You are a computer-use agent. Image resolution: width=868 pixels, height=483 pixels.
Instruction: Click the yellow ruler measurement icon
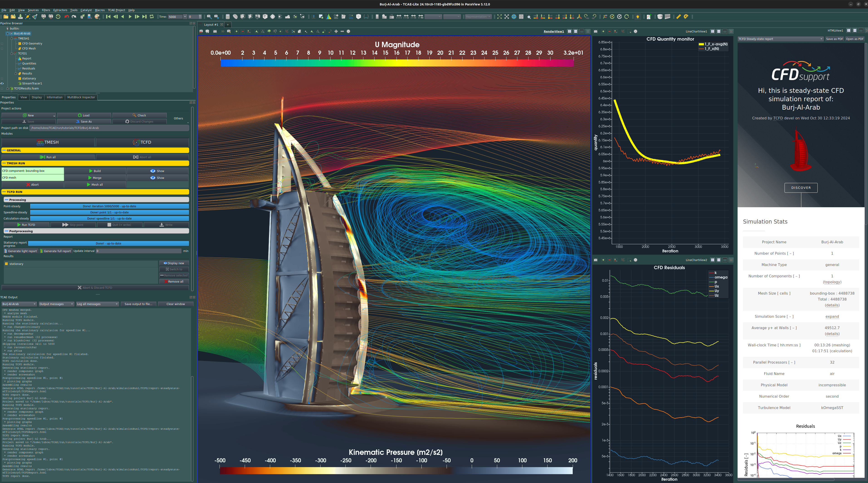pos(679,17)
